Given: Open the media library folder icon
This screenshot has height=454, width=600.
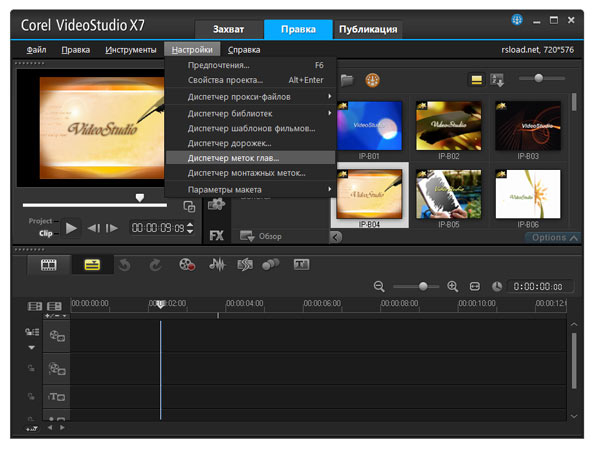Looking at the screenshot, I should (347, 80).
